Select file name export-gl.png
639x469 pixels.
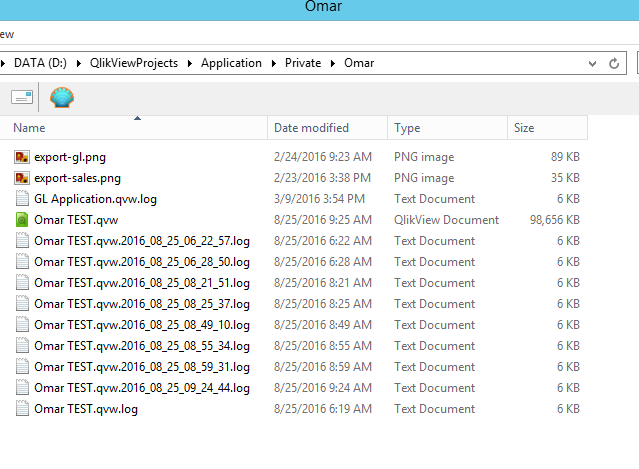[x=70, y=157]
